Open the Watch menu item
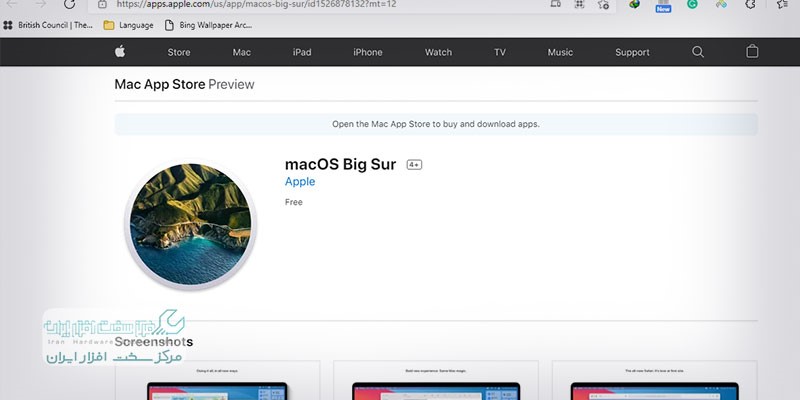 pos(438,52)
